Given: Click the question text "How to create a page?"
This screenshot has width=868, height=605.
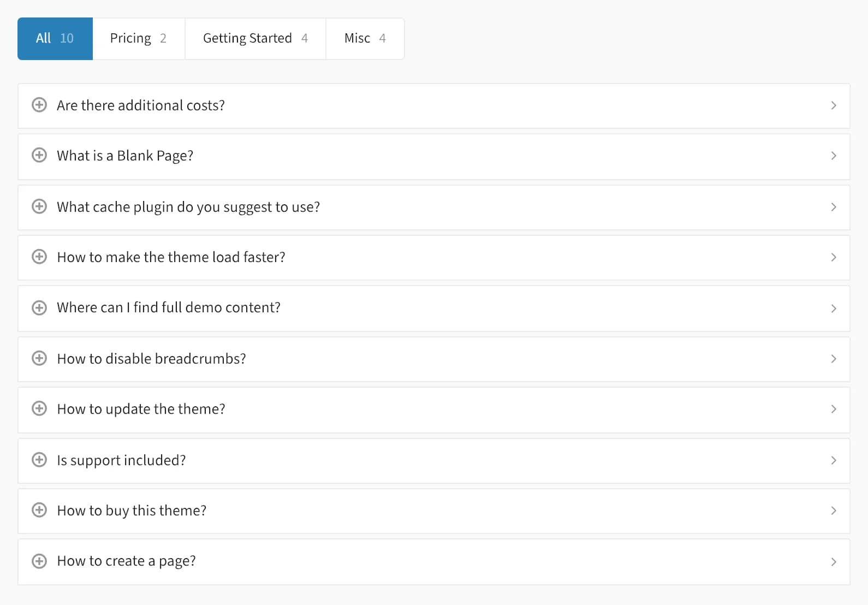Looking at the screenshot, I should [x=126, y=561].
